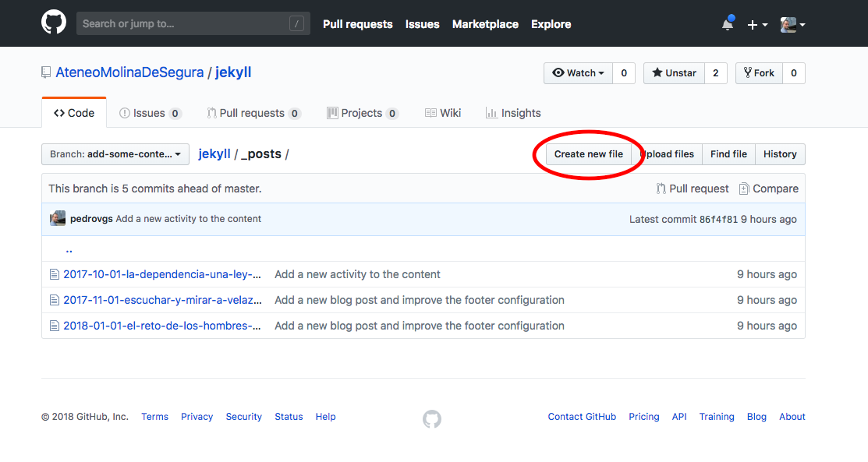The height and width of the screenshot is (462, 868).
Task: Switch to the Projects tab
Action: [363, 113]
